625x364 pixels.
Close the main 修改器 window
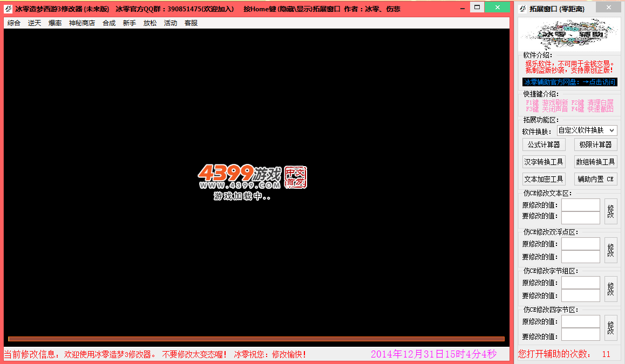pyautogui.click(x=498, y=7)
